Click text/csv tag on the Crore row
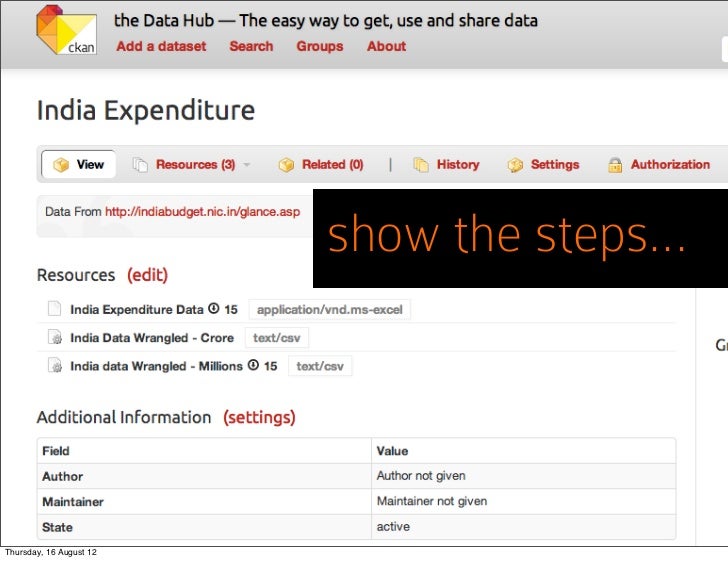Viewport: 728px width, 561px height. tap(277, 338)
